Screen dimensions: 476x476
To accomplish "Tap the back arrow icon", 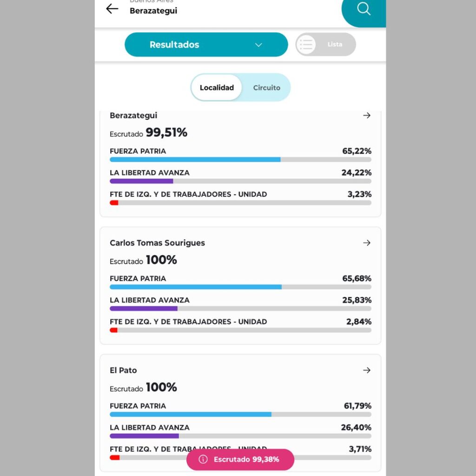I will [112, 9].
